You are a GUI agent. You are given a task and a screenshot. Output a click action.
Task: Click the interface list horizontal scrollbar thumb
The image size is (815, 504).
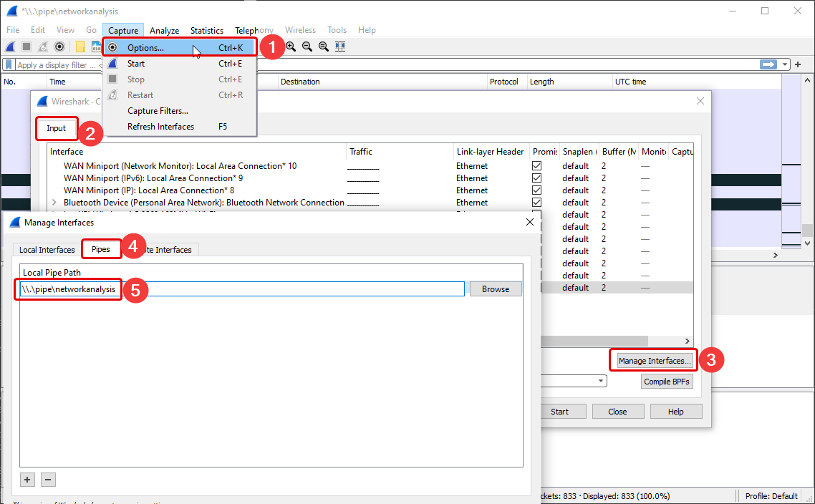pyautogui.click(x=594, y=341)
